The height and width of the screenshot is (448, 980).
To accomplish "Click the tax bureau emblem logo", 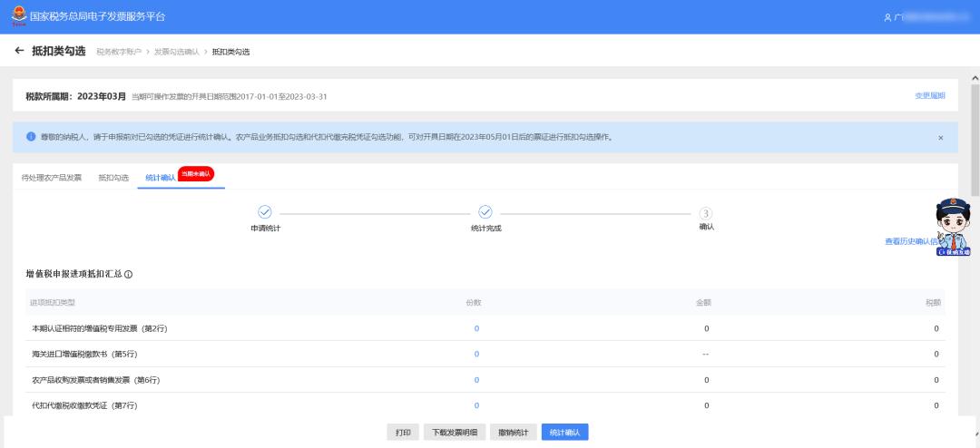I will (x=19, y=16).
